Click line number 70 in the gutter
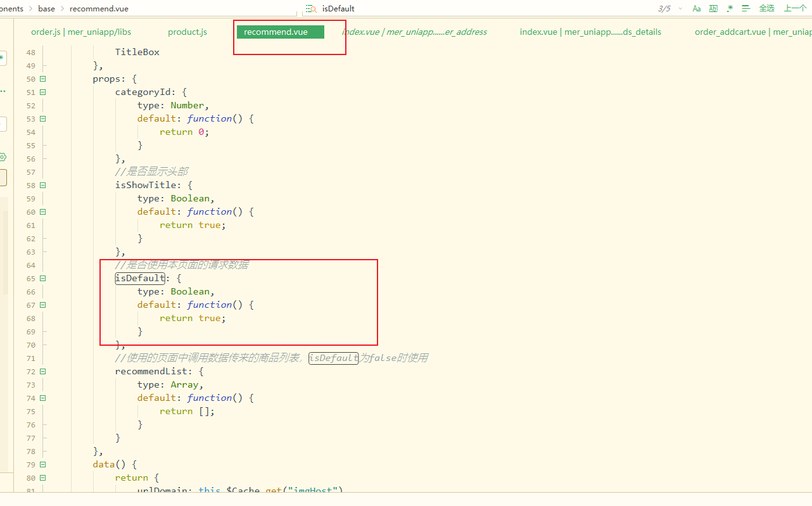 point(31,345)
